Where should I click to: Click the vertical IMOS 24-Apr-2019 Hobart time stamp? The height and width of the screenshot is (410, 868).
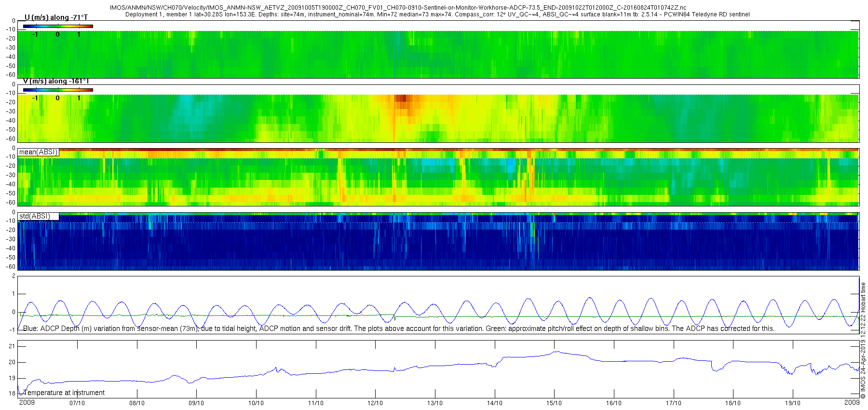click(x=863, y=341)
